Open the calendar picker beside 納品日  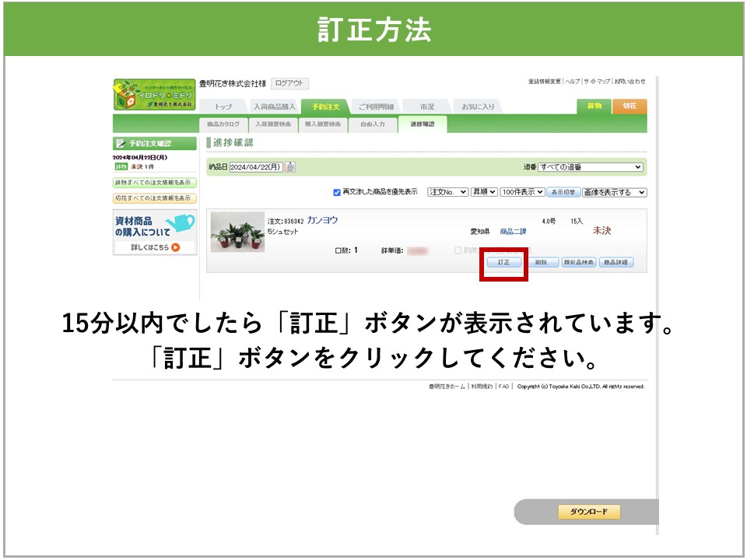290,167
